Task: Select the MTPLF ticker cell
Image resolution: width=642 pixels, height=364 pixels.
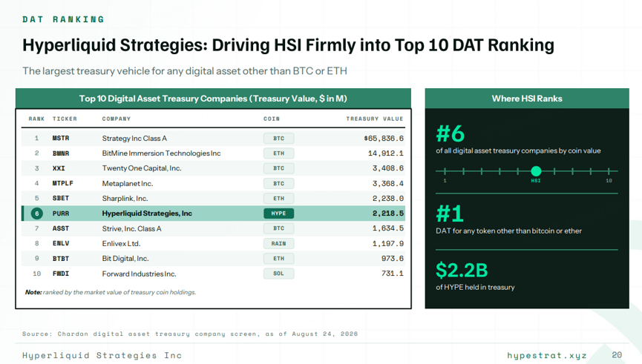Action: coord(62,183)
